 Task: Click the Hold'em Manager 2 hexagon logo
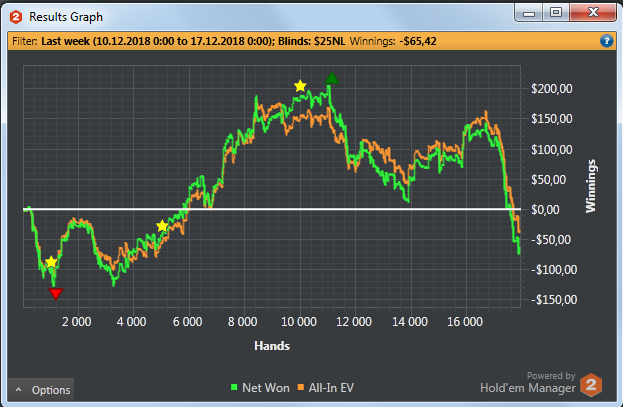coord(591,385)
